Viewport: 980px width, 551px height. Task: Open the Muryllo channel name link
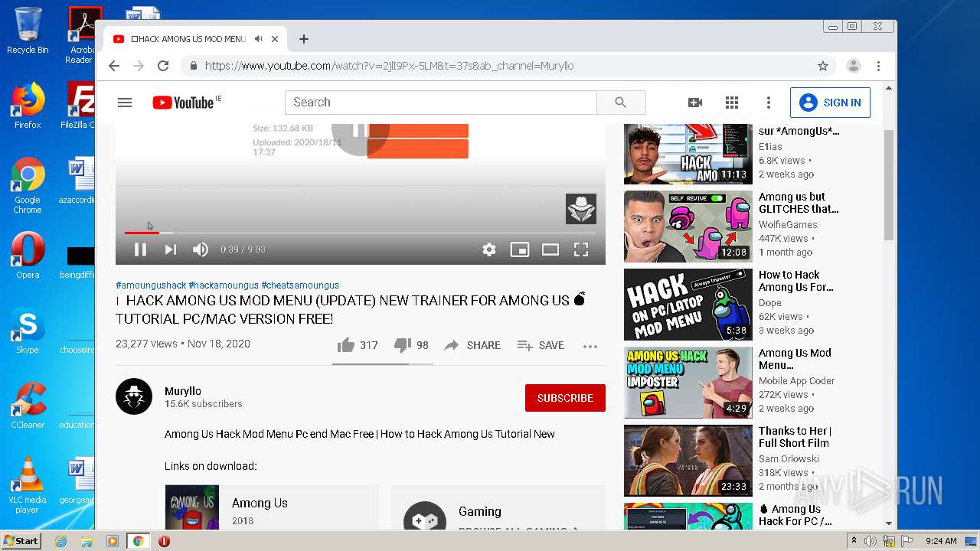tap(183, 391)
